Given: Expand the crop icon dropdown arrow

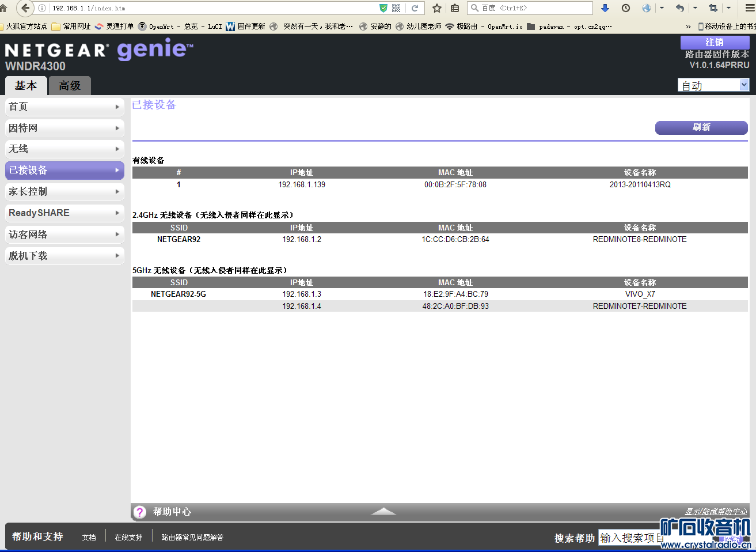Looking at the screenshot, I should [x=728, y=8].
